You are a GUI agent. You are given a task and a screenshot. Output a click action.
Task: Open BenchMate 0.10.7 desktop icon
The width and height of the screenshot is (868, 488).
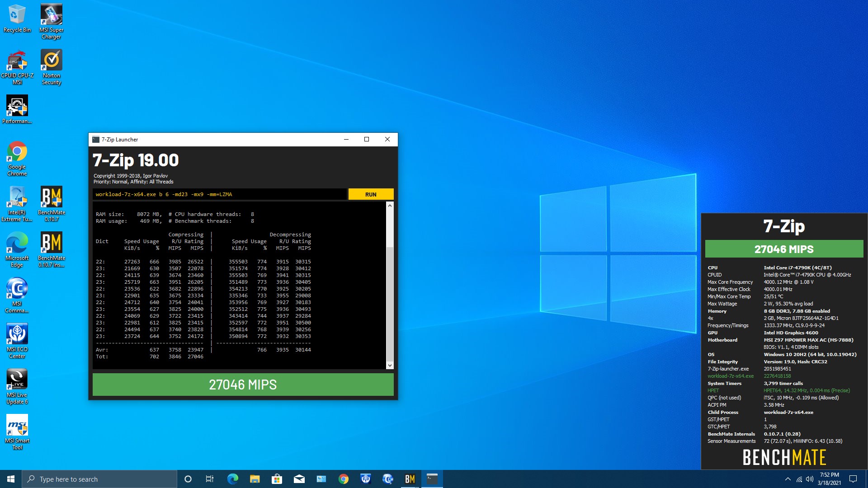pos(52,204)
